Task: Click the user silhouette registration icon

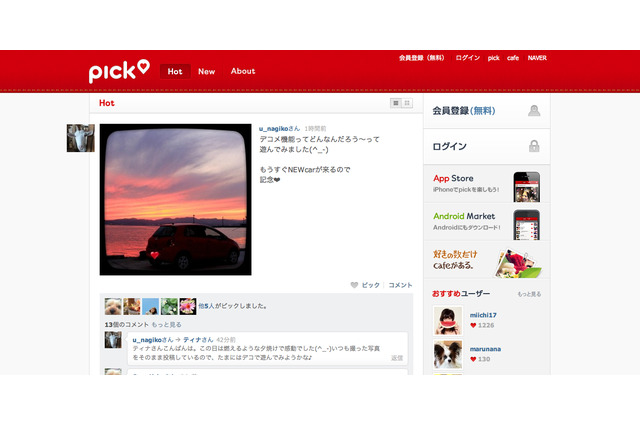Action: pyautogui.click(x=534, y=111)
